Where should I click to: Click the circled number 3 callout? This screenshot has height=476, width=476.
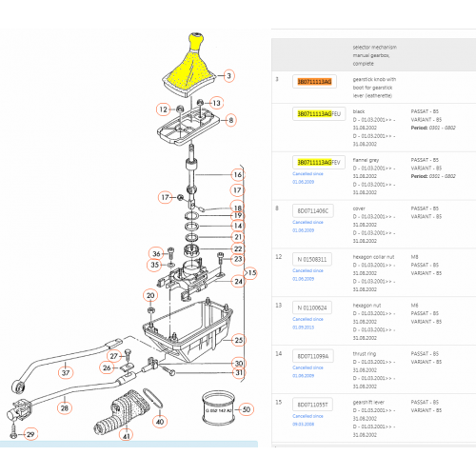228,76
